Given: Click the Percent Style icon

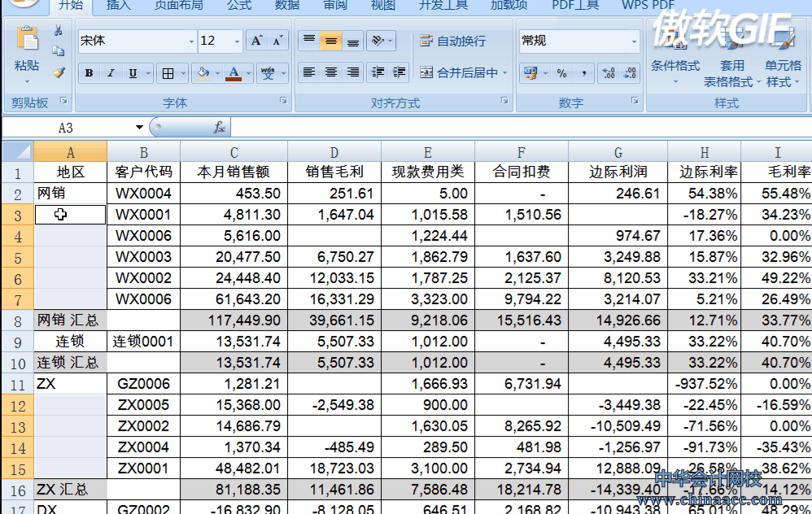Looking at the screenshot, I should click(561, 72).
